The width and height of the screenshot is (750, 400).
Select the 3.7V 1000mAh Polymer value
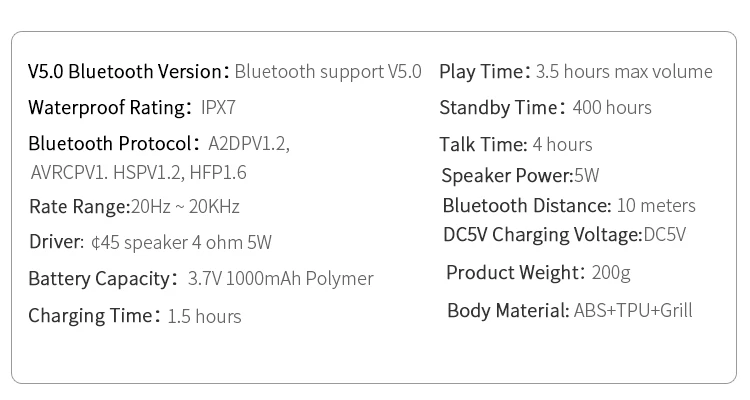pos(280,278)
